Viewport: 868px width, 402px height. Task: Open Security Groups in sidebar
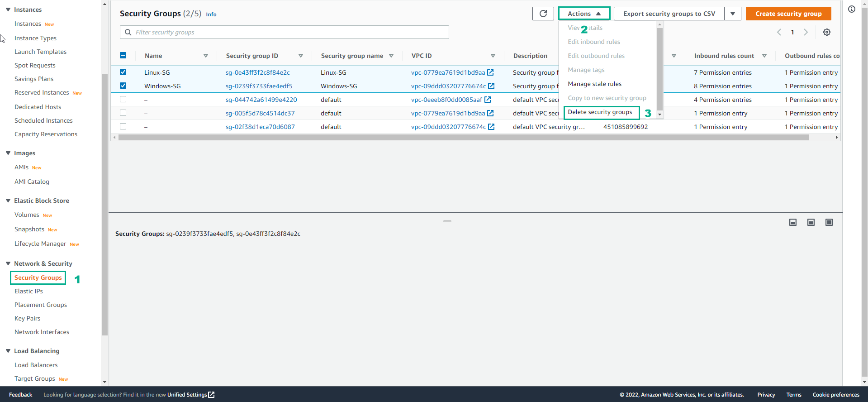pos(38,278)
